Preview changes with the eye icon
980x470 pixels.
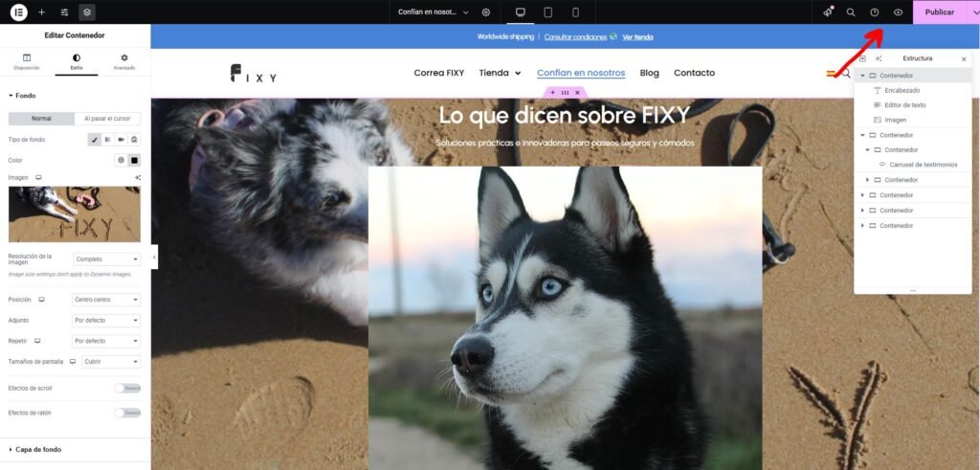(x=898, y=12)
